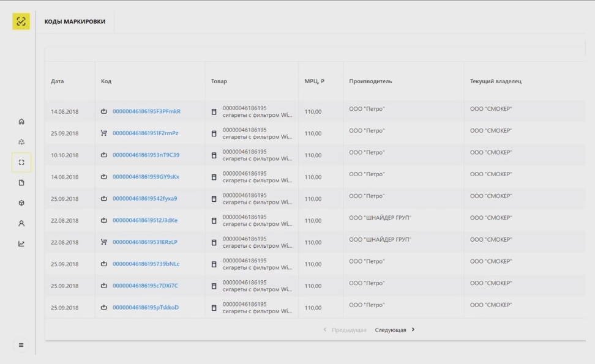Click product icon in the 14.08.2018 F3PFmkR row
The height and width of the screenshot is (364, 595).
coord(214,112)
